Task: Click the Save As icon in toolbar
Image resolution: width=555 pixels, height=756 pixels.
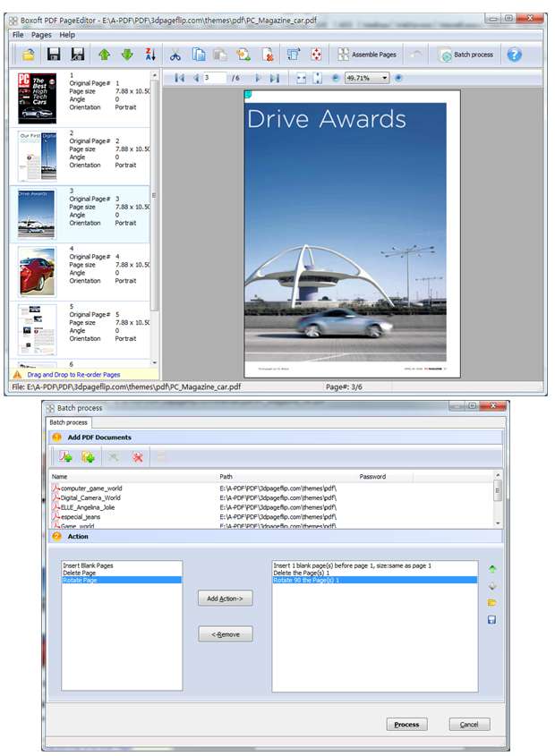Action: 77,55
